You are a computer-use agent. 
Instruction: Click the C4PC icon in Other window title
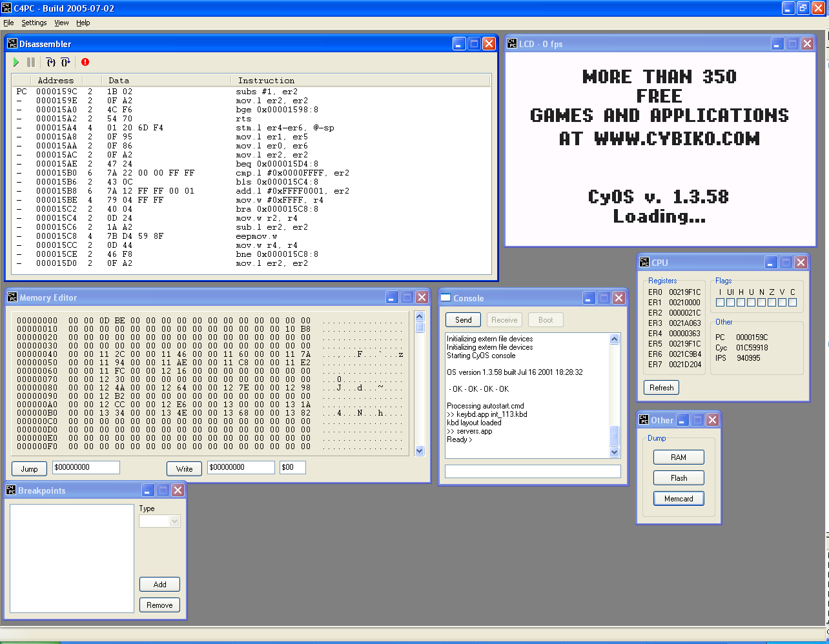644,419
